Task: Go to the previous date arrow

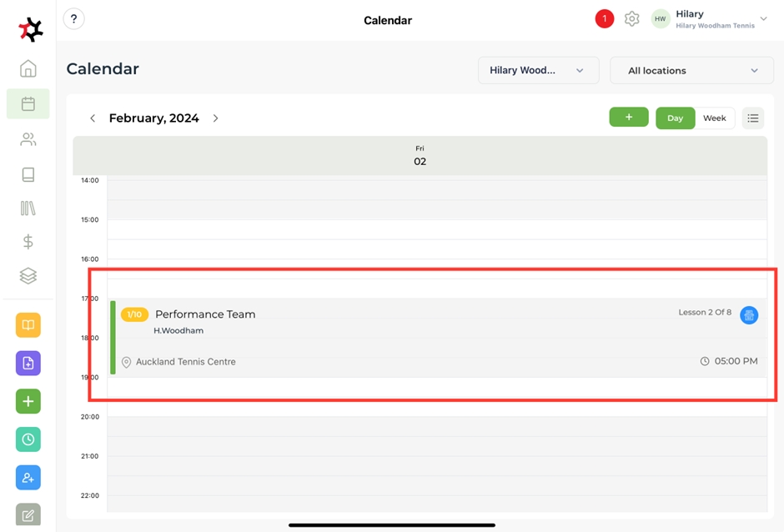Action: pos(93,118)
